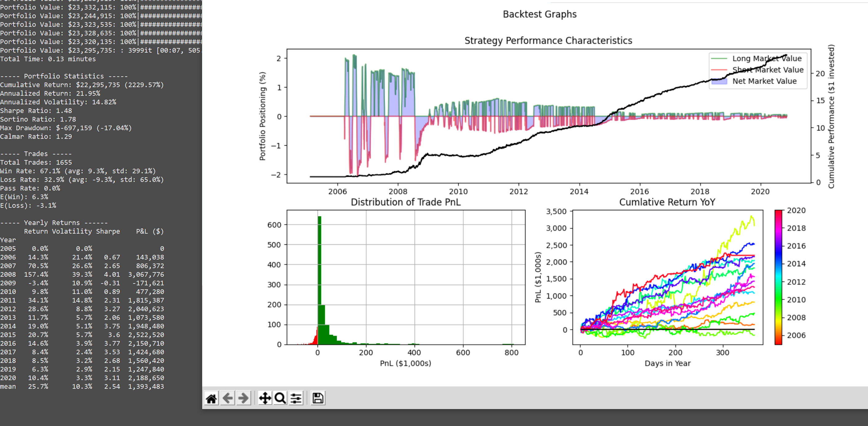Click the E(Win): 6.3% line
This screenshot has width=868, height=426.
point(24,197)
